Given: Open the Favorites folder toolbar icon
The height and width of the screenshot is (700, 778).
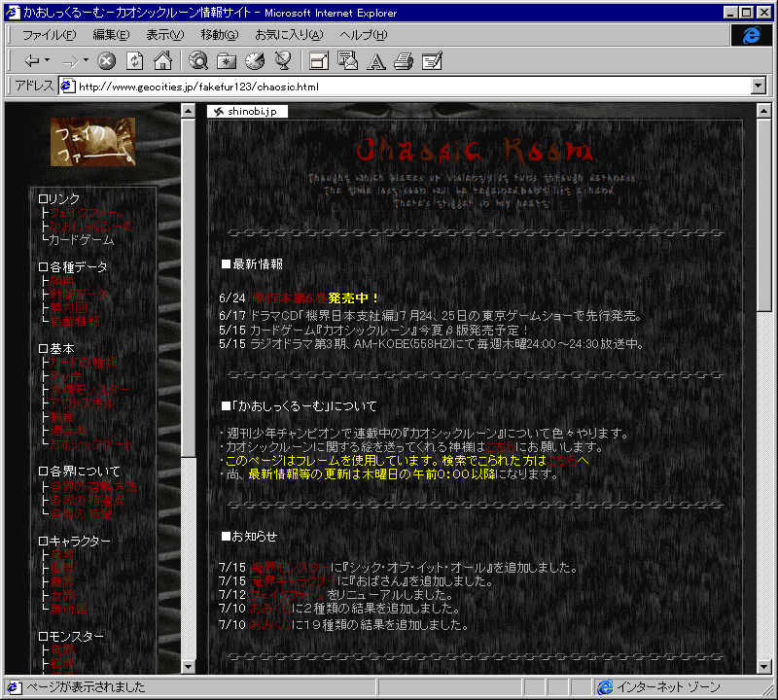Looking at the screenshot, I should pyautogui.click(x=227, y=61).
